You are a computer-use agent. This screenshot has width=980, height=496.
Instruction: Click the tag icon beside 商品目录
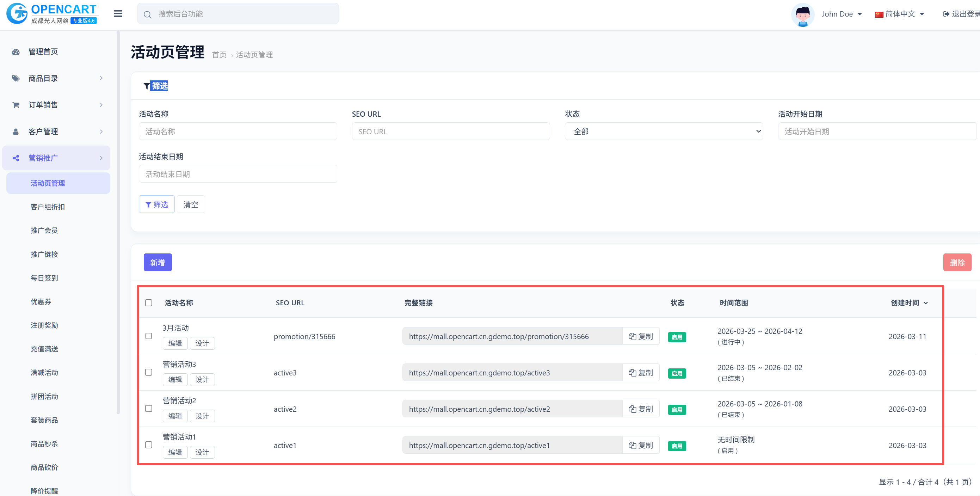(x=16, y=78)
